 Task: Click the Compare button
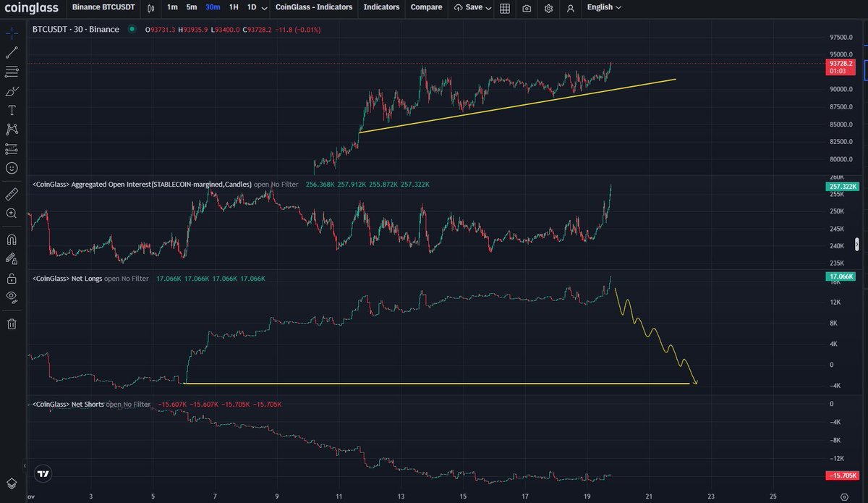426,7
